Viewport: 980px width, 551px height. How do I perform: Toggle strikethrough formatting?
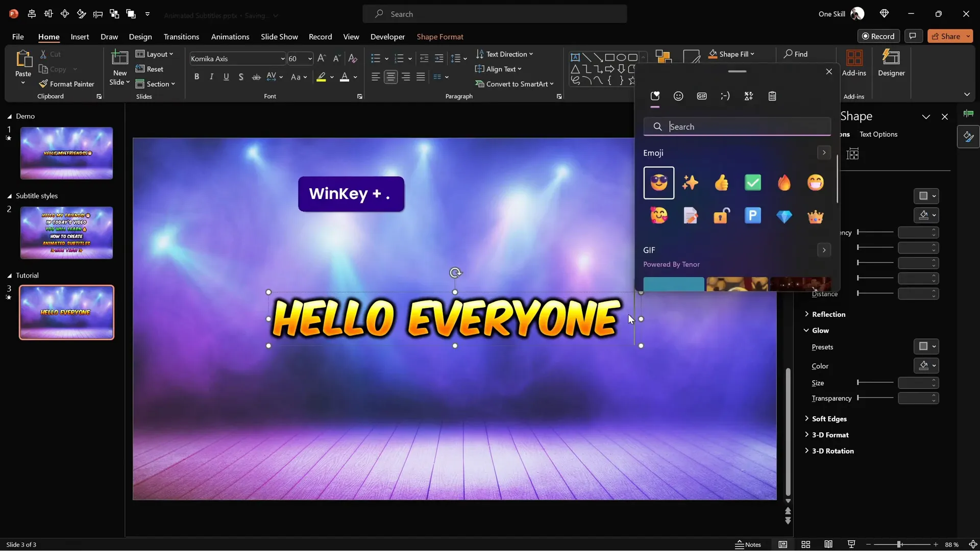point(256,77)
